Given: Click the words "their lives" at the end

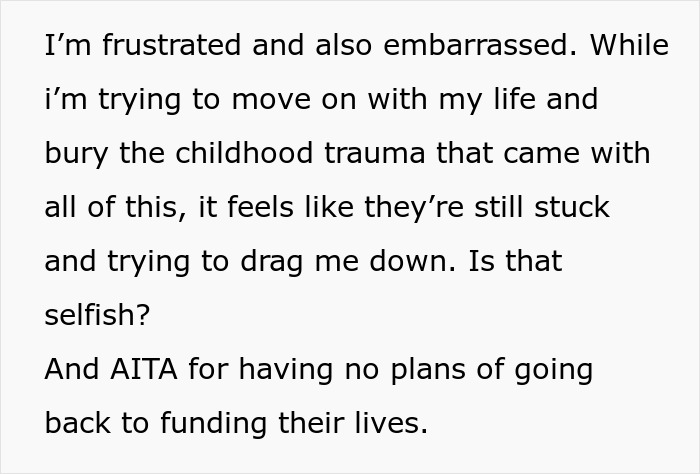Looking at the screenshot, I should click(353, 423).
